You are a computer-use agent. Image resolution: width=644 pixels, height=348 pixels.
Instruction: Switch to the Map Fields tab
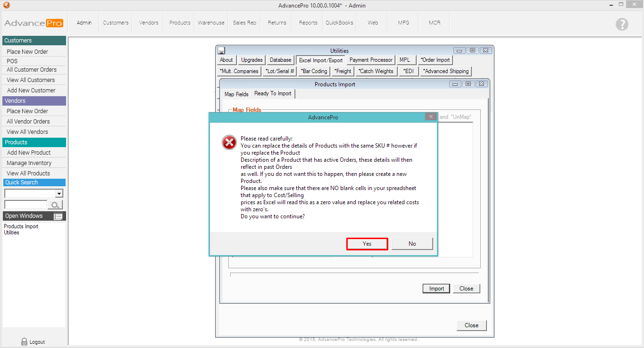click(236, 94)
